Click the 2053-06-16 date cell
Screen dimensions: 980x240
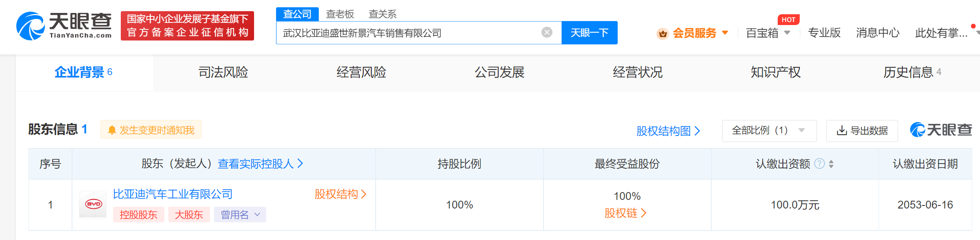[925, 205]
